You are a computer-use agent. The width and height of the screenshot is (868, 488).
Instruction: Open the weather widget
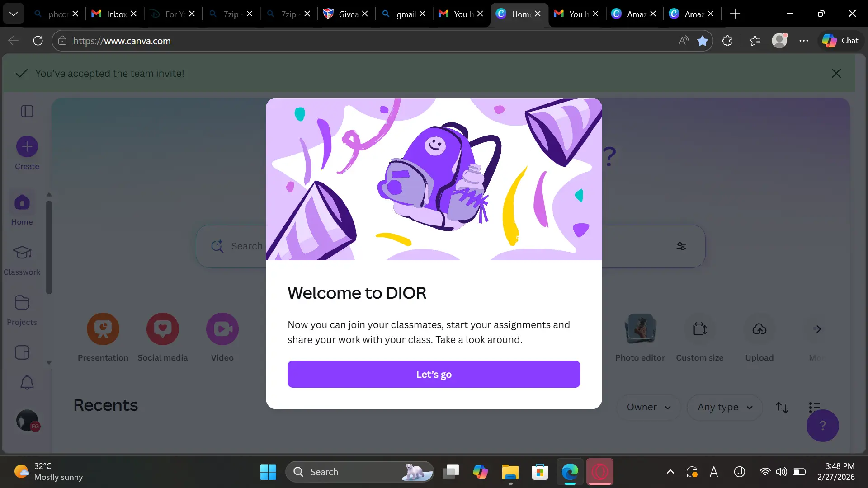pos(48,472)
